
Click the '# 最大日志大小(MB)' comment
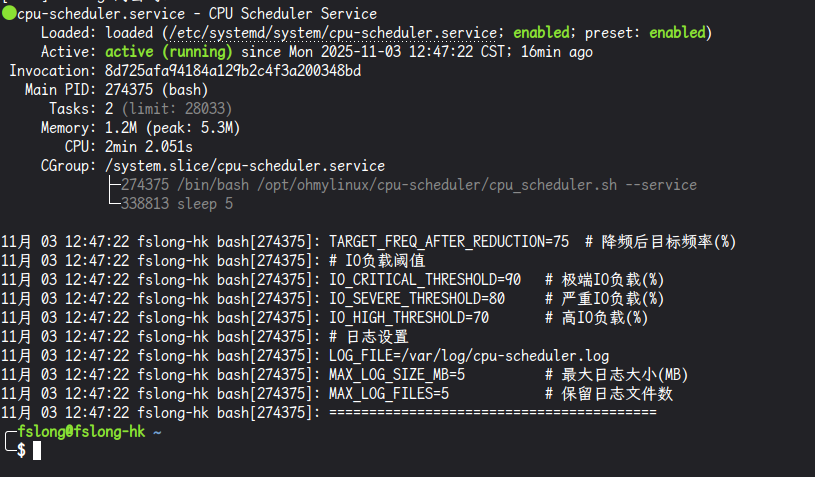616,375
